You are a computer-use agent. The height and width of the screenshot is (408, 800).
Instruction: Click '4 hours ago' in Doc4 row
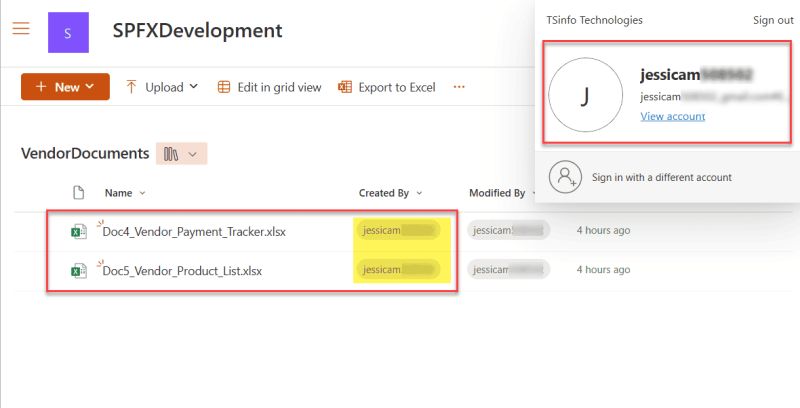click(604, 231)
